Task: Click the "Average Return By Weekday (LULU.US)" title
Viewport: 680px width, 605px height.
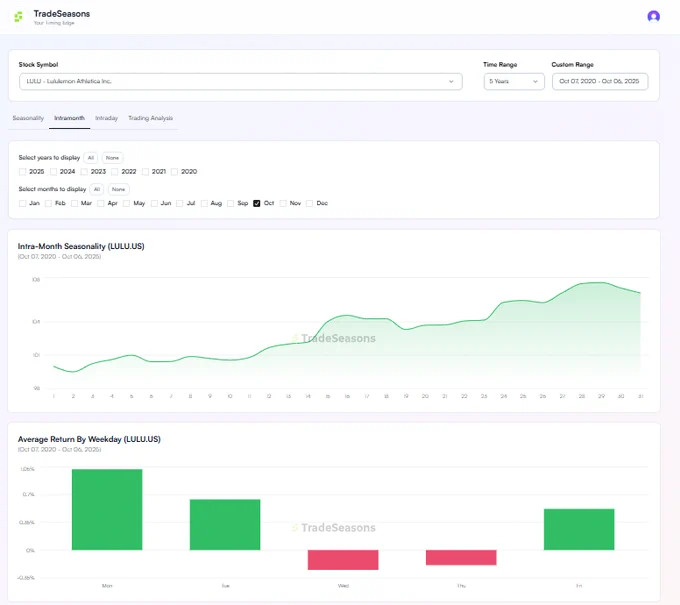Action: [x=89, y=439]
